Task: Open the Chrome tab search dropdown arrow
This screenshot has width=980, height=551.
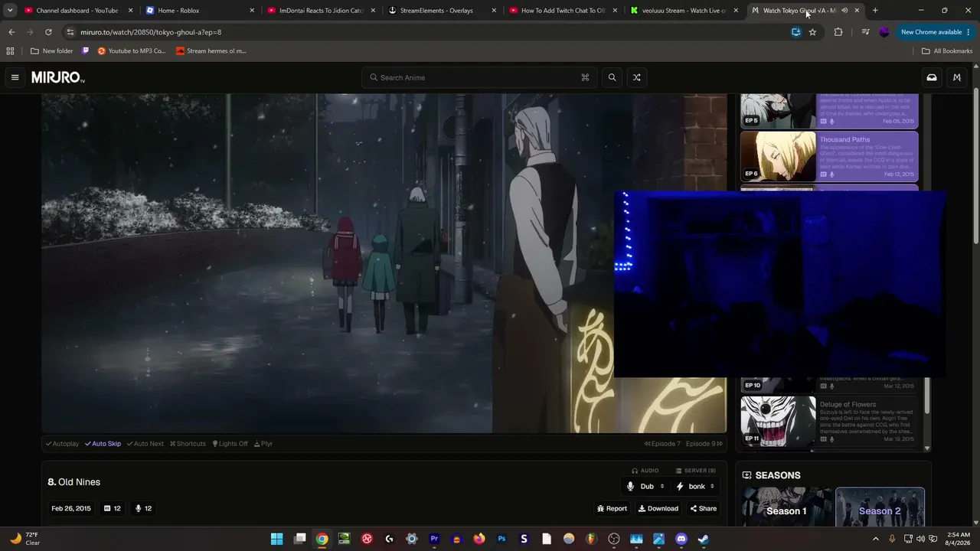Action: (10, 11)
